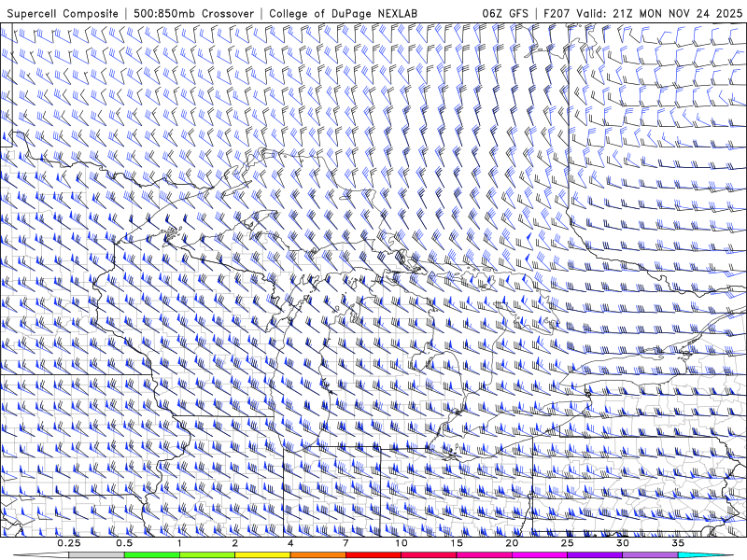Viewport: 747px width, 560px height.
Task: Click the 20 value on the color scale
Action: coord(512,543)
